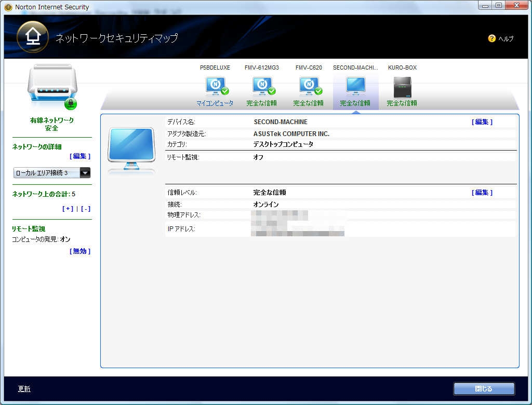532x405 pixels.
Task: Click the SECOND-MACHINE device name value
Action: tap(281, 122)
